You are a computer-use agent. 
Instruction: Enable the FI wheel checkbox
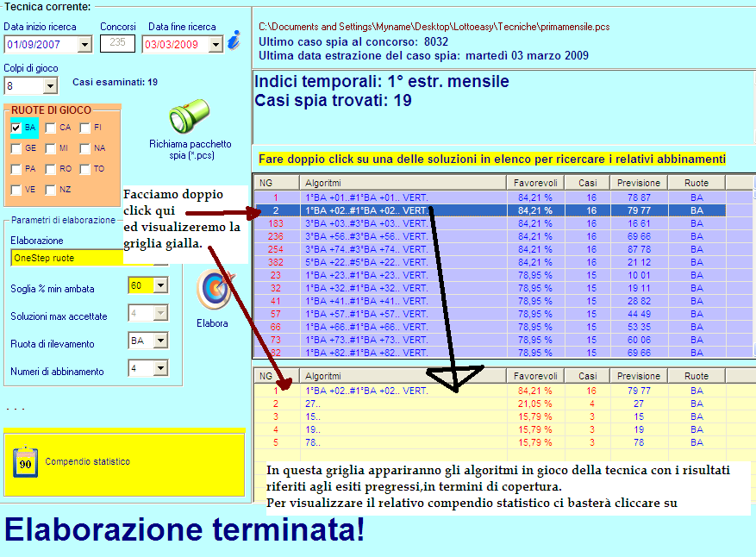tap(84, 128)
